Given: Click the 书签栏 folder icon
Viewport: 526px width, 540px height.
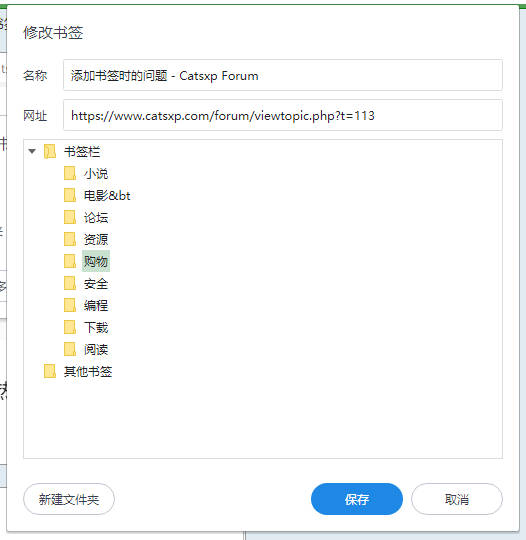Looking at the screenshot, I should point(50,151).
